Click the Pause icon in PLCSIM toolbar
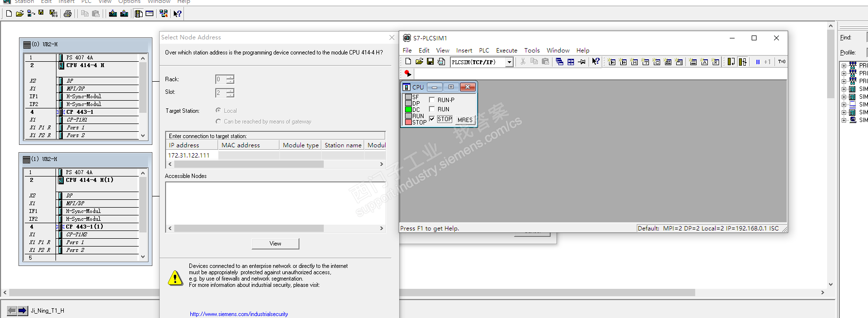Screen dimensions: 868x318 point(758,62)
